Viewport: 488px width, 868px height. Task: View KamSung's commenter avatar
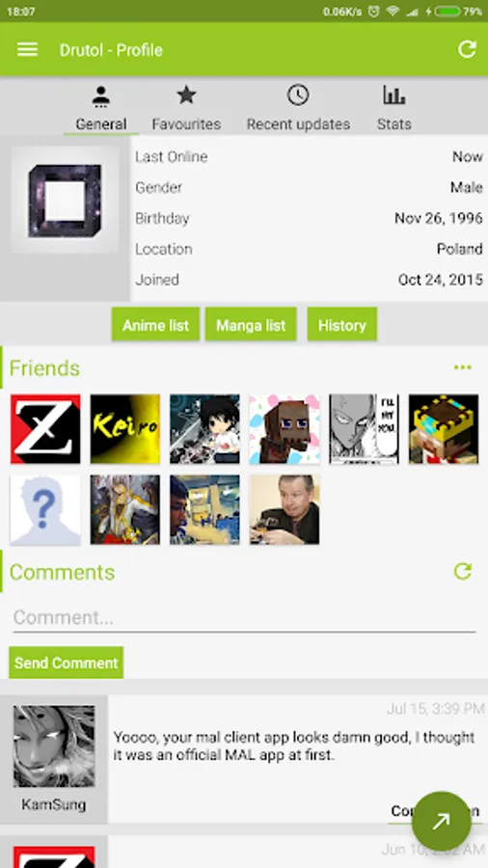54,746
